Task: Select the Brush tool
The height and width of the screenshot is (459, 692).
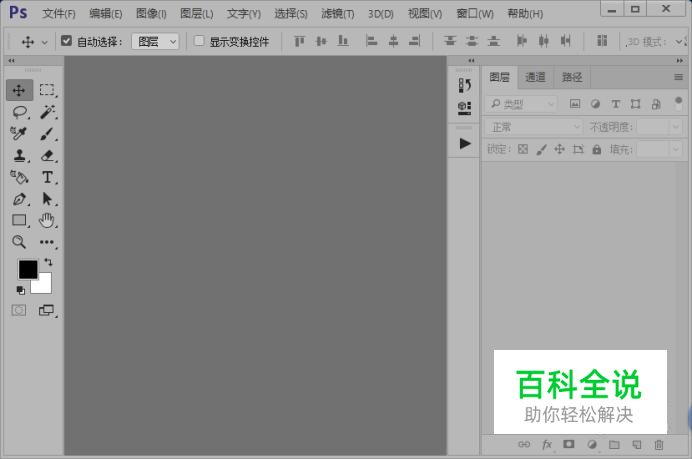Action: click(47, 133)
